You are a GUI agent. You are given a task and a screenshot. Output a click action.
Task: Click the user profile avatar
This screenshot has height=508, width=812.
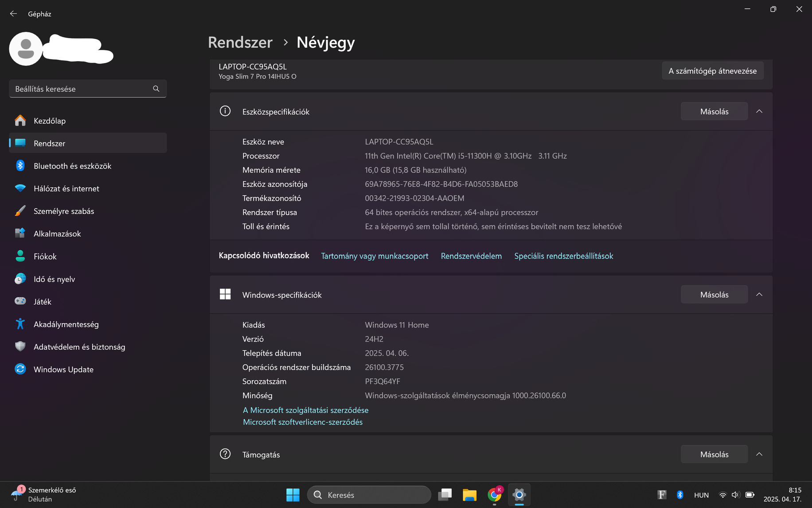(26, 49)
